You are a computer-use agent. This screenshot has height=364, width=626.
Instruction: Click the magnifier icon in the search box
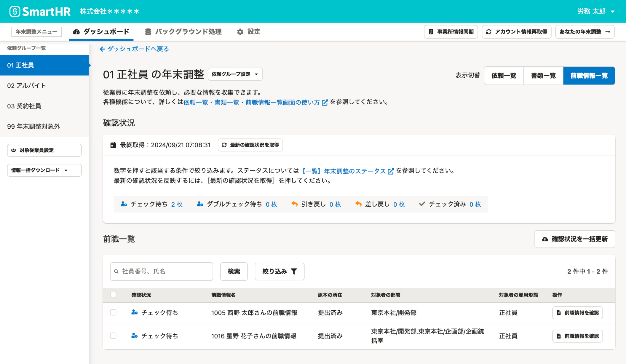click(116, 272)
